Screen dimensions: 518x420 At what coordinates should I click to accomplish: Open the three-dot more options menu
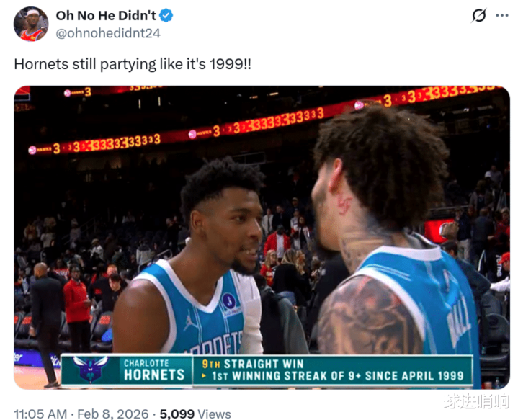pyautogui.click(x=502, y=15)
